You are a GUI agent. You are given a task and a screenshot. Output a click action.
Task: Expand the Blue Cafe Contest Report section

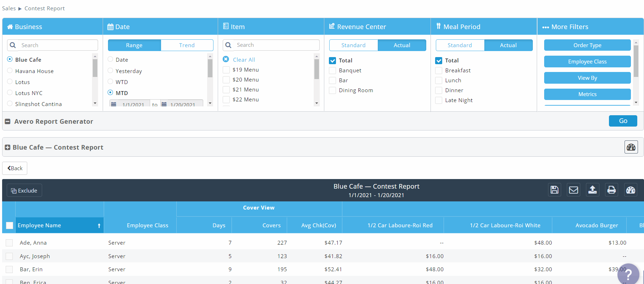pos(7,147)
